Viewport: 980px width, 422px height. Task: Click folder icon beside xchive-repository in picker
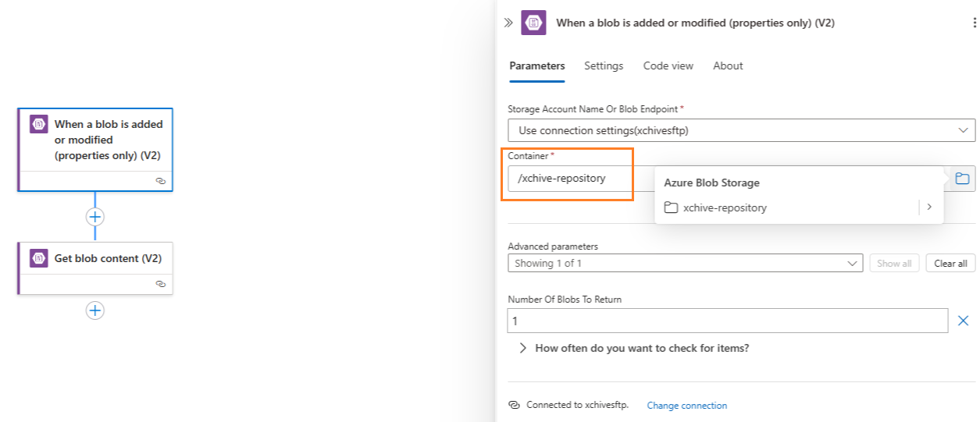(670, 207)
